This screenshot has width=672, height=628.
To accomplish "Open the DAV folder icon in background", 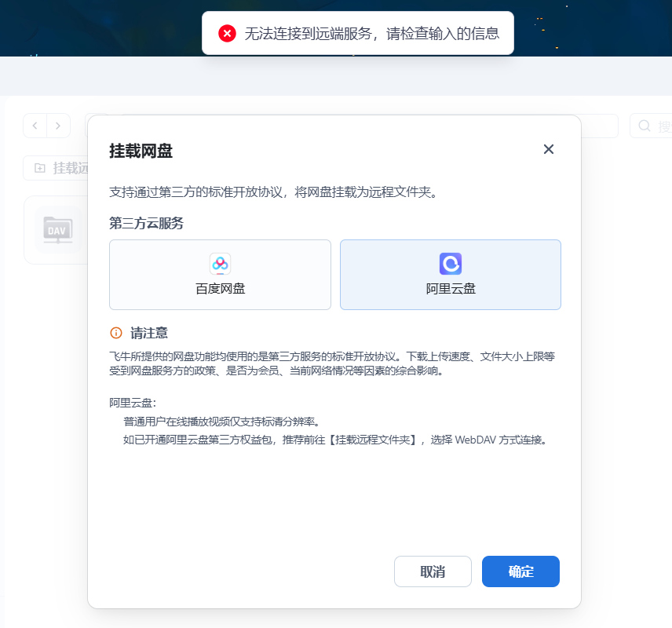I will [x=58, y=230].
